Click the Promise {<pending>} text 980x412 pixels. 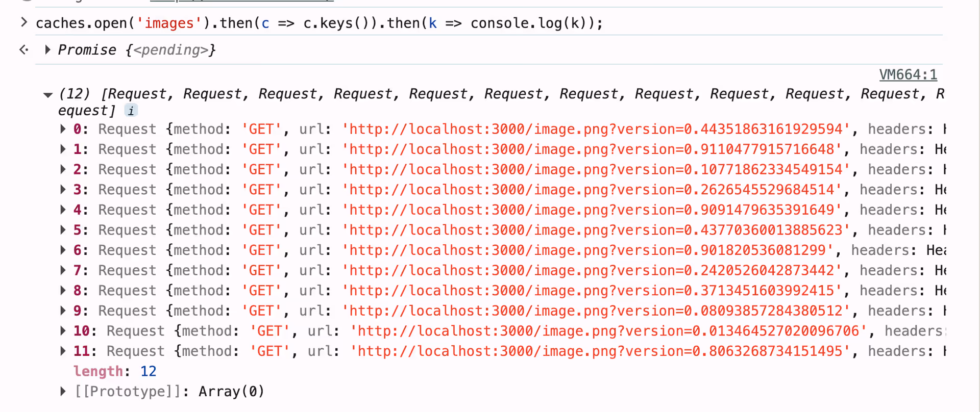click(137, 50)
